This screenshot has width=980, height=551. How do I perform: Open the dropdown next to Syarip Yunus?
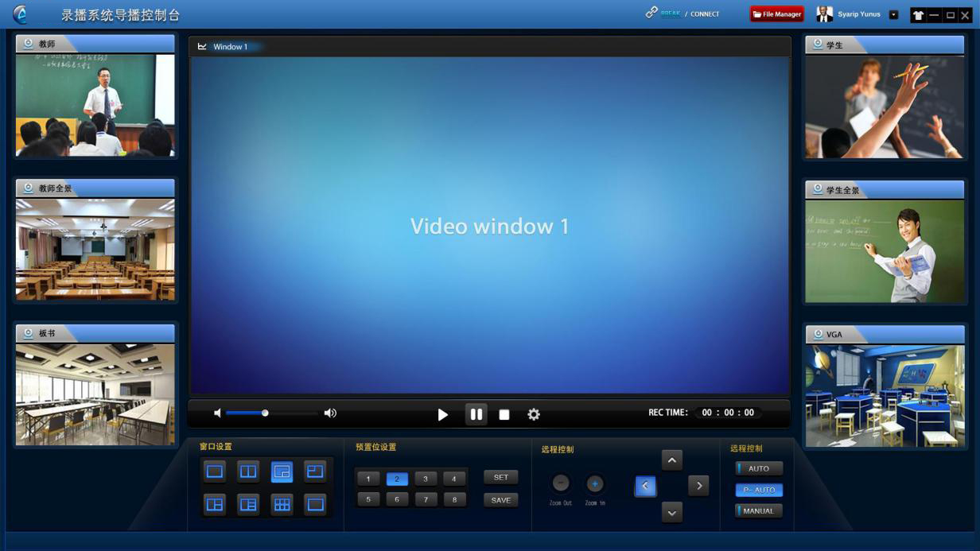pyautogui.click(x=893, y=14)
